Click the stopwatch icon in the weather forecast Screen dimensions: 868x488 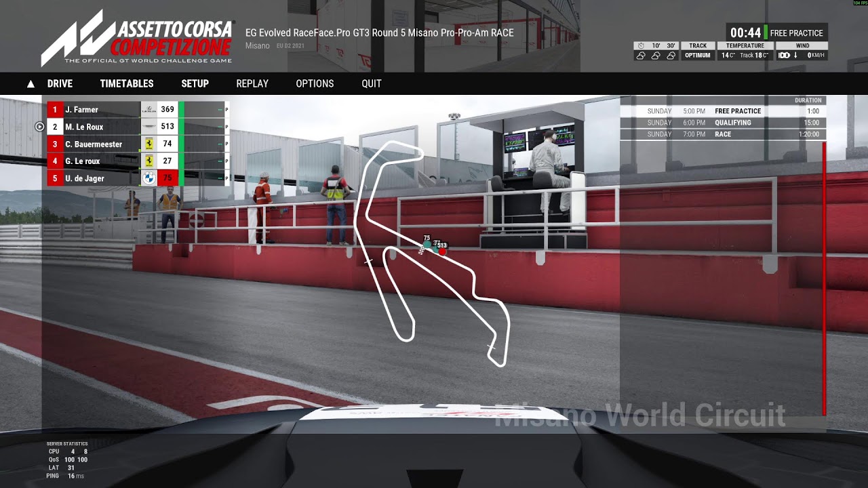pos(641,45)
